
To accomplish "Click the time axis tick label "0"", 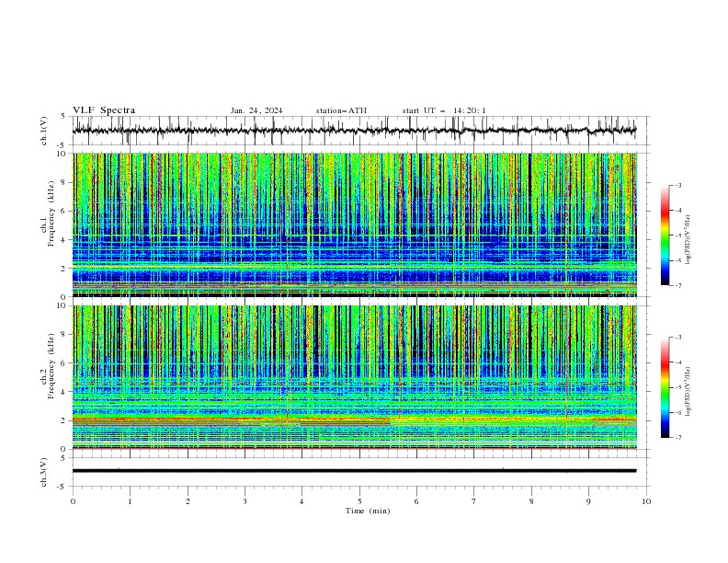I will [x=73, y=501].
